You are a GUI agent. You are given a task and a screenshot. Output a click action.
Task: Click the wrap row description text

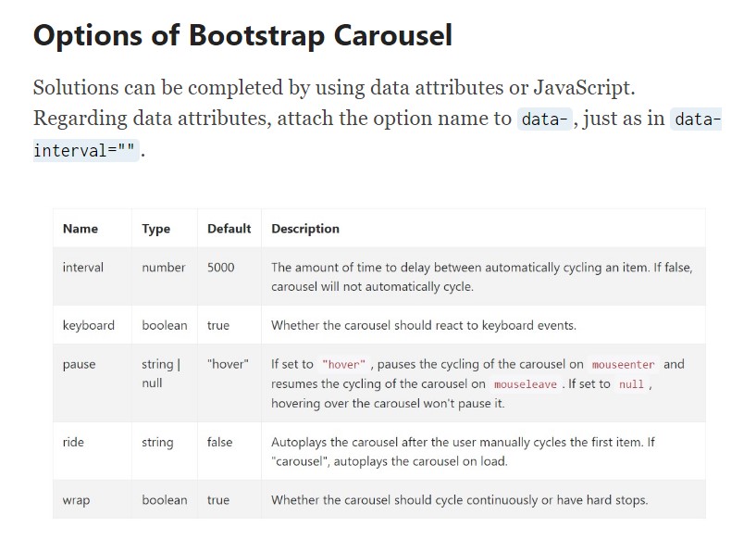pyautogui.click(x=459, y=500)
